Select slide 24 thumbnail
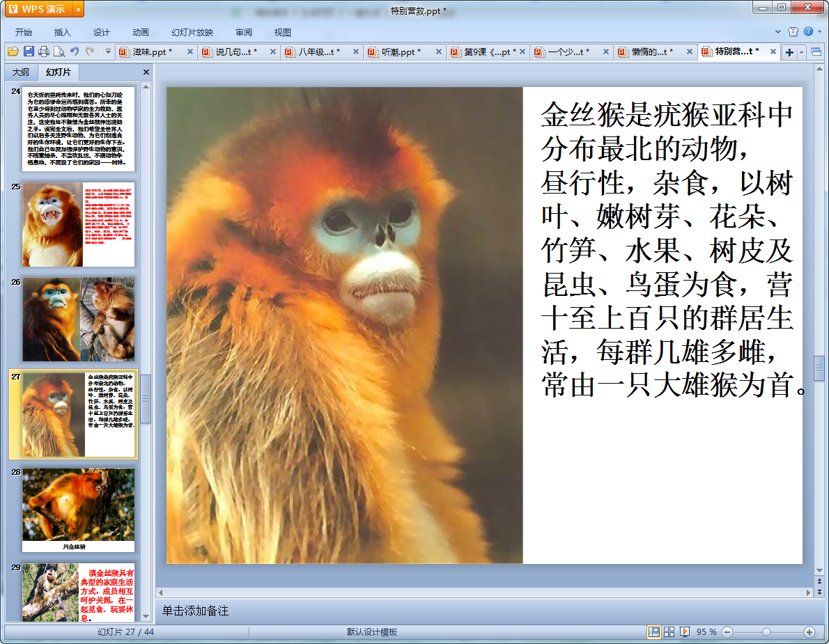 (x=78, y=129)
